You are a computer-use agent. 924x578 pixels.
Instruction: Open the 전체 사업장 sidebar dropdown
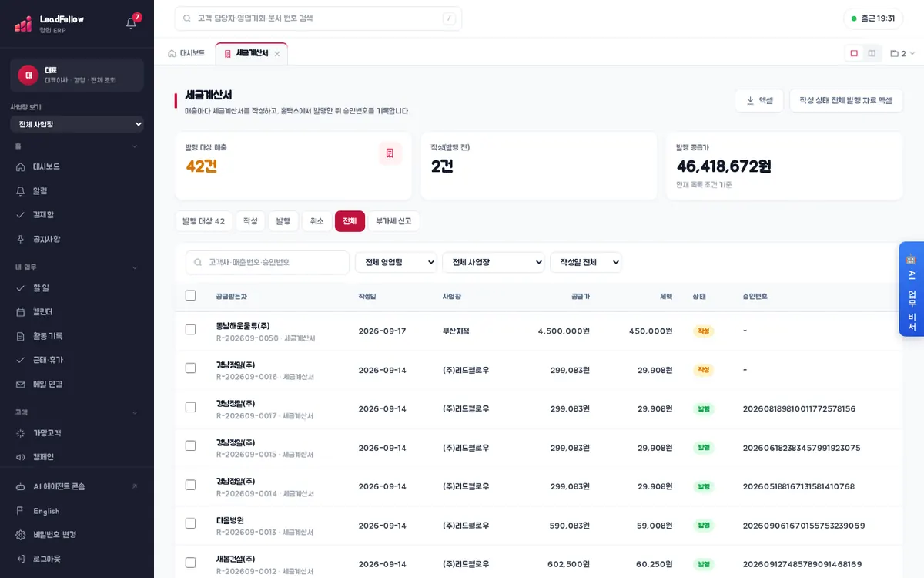pos(77,124)
